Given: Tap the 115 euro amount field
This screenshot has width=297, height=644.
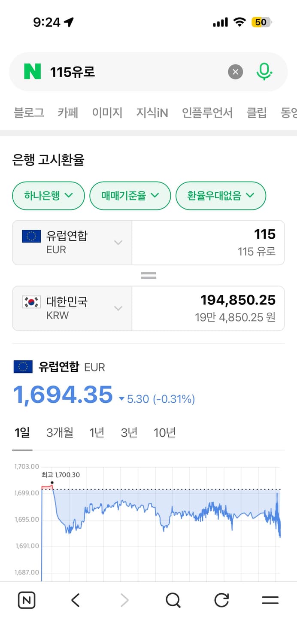Looking at the screenshot, I should pos(208,243).
